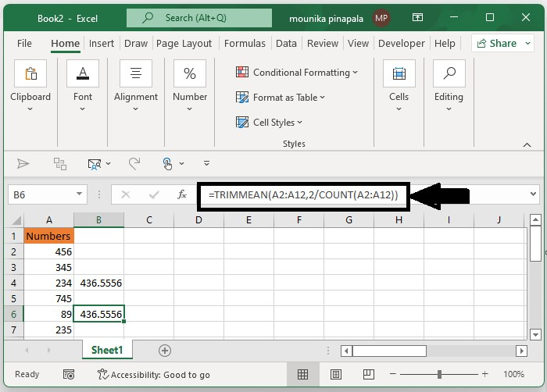Select cell A1 labeled Numbers
This screenshot has height=392, width=547.
tap(48, 236)
